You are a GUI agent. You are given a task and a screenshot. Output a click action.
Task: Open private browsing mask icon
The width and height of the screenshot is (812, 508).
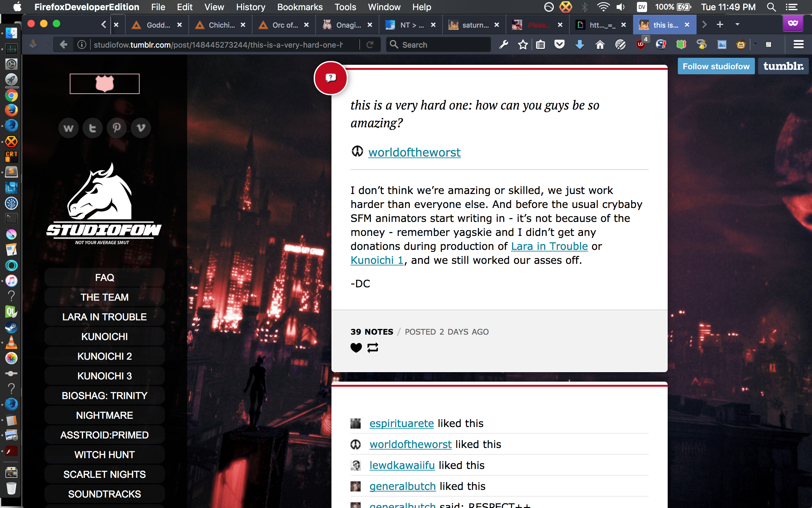(x=793, y=23)
